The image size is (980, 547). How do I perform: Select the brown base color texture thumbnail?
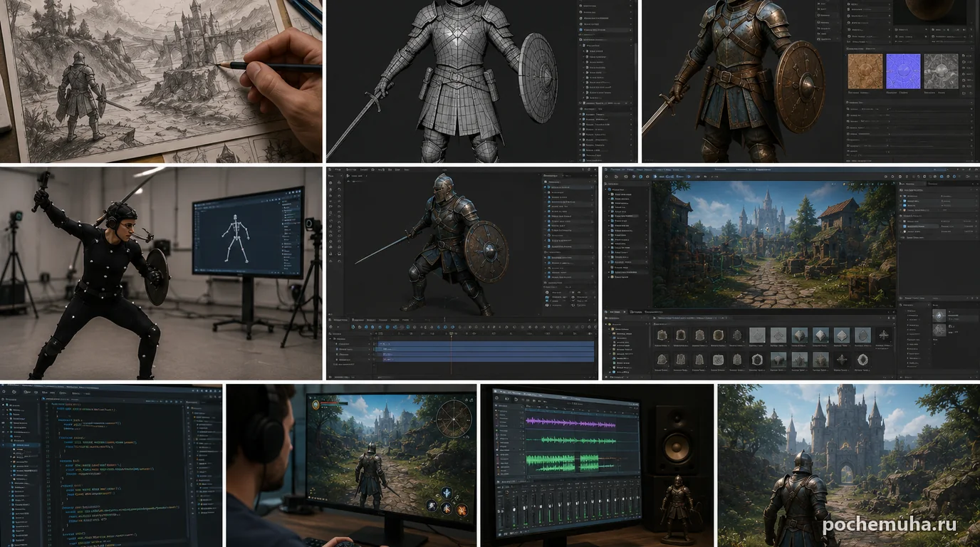click(865, 71)
